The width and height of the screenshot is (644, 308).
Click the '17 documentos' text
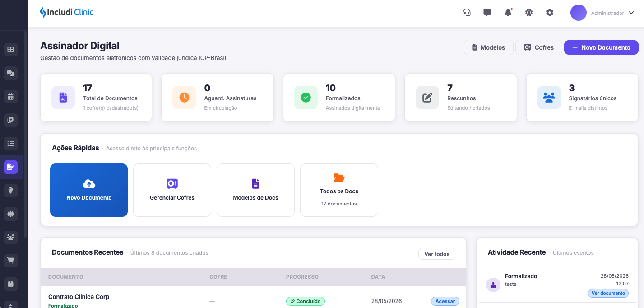tap(339, 204)
